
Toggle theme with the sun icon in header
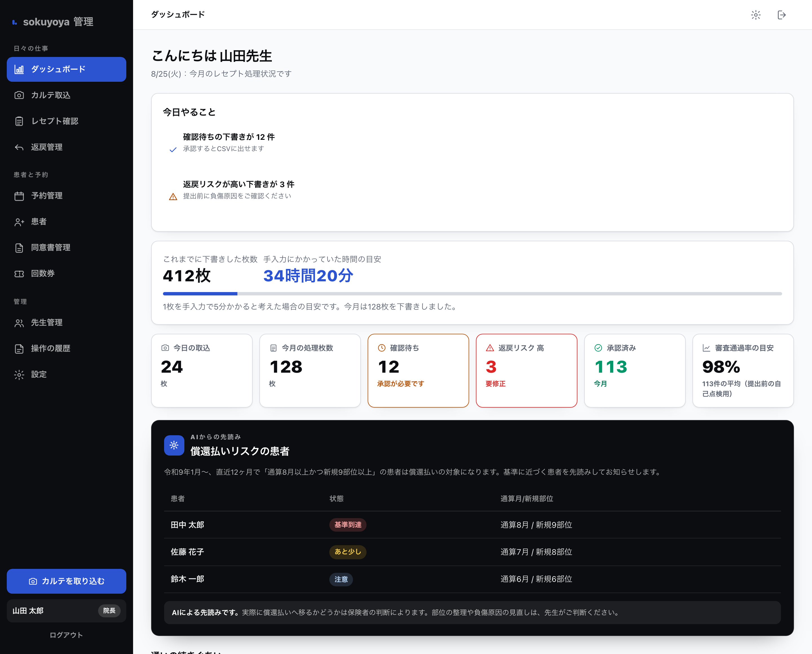click(756, 15)
